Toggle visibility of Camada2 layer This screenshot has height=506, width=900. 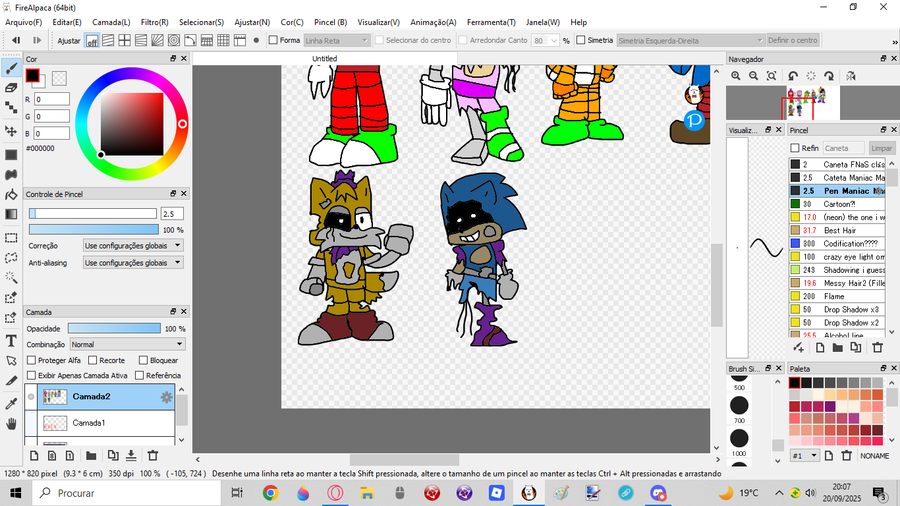31,397
